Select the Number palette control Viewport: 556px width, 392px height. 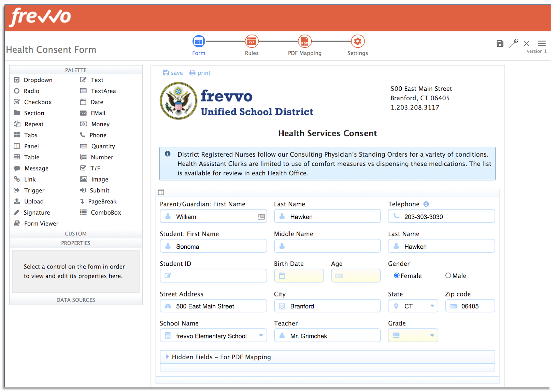click(x=97, y=157)
